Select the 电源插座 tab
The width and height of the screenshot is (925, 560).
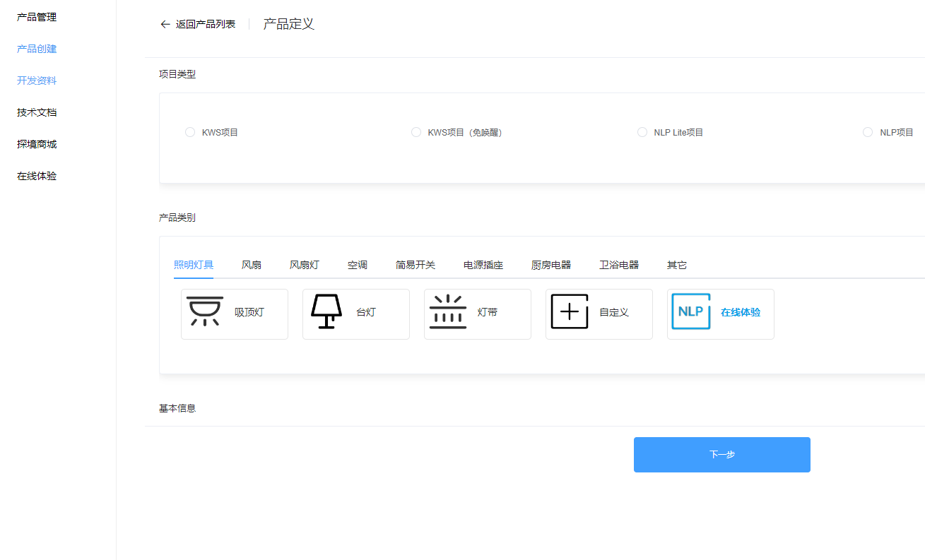[x=483, y=265]
